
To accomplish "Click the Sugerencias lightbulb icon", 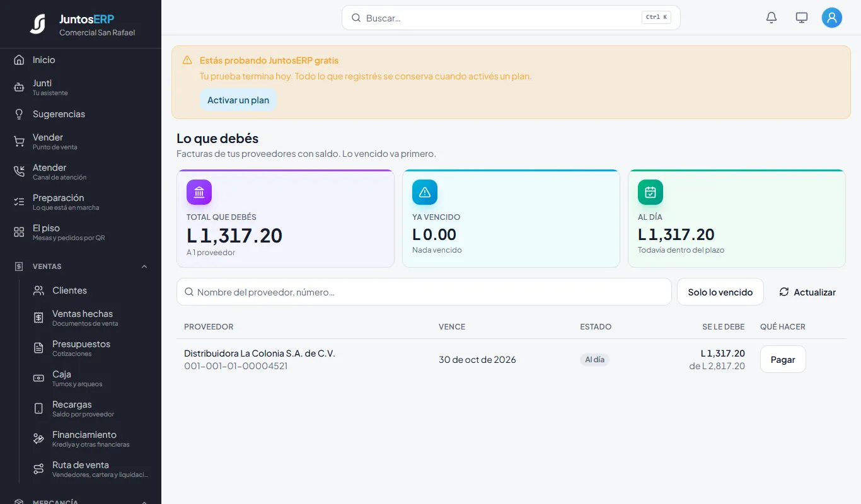I will pos(19,114).
